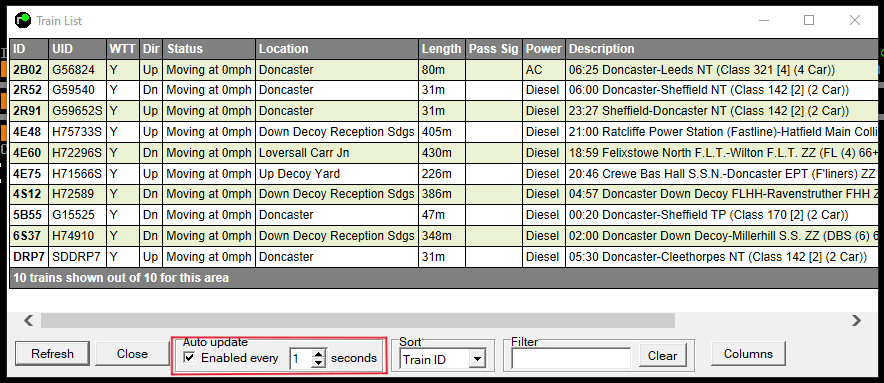
Task: Click UID cell SDDRP7
Action: click(78, 257)
